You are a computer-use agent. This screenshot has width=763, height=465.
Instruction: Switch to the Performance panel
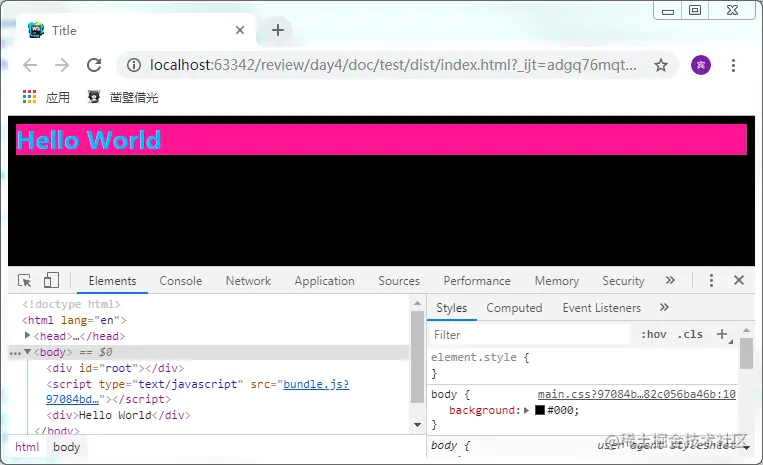[477, 281]
